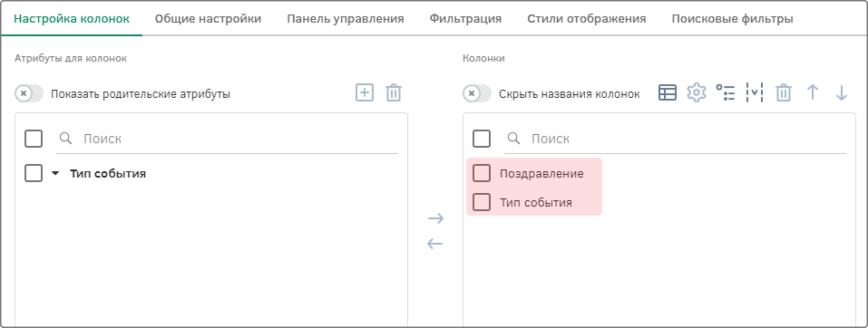Toggle Скрыть названия колонок switch
This screenshot has height=328, width=868.
[x=477, y=93]
